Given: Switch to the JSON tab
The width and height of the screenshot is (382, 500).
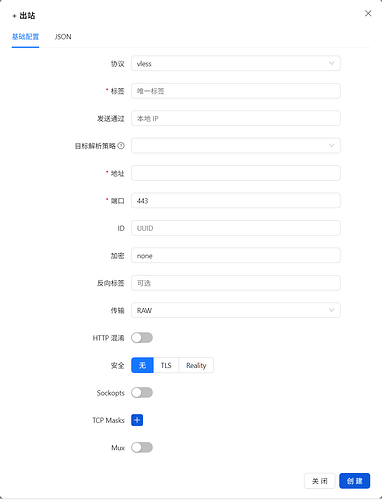Looking at the screenshot, I should [63, 37].
